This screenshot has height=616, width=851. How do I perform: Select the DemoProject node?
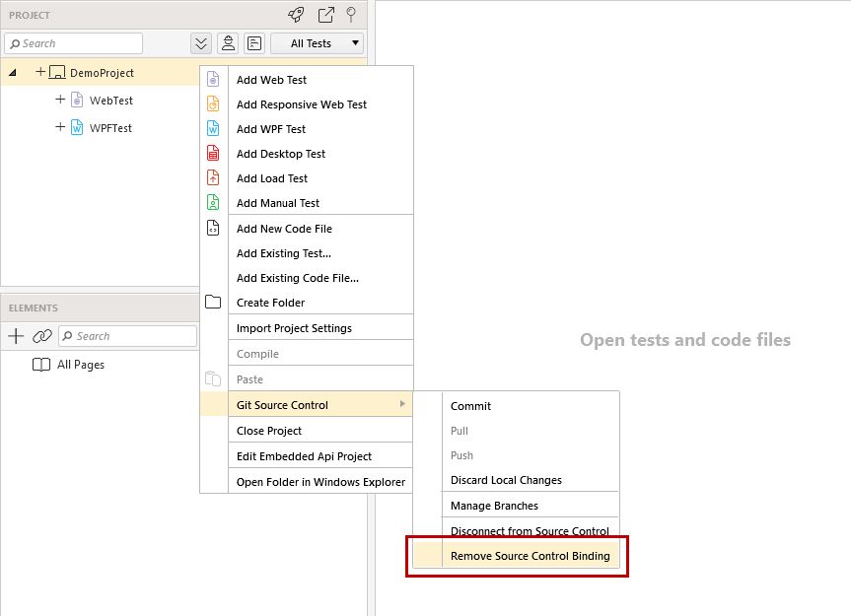[x=100, y=73]
